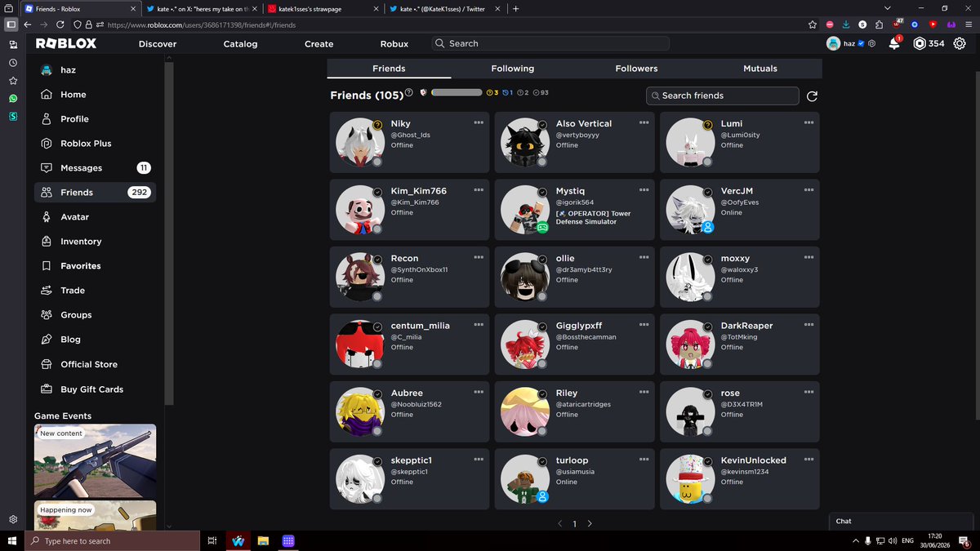Open the more options dots on Niky's card

click(x=479, y=122)
